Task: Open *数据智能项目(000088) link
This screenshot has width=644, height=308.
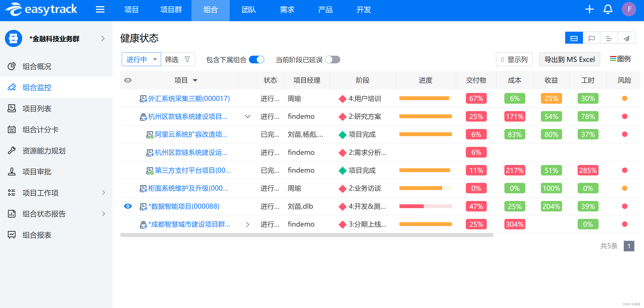Action: [x=184, y=206]
